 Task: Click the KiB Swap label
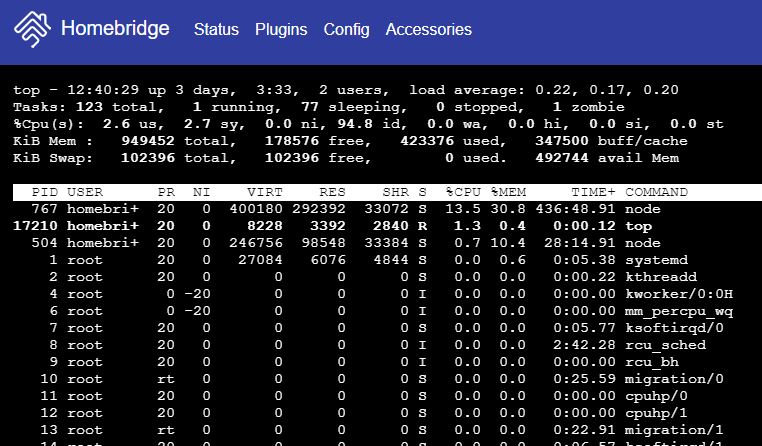click(x=53, y=158)
